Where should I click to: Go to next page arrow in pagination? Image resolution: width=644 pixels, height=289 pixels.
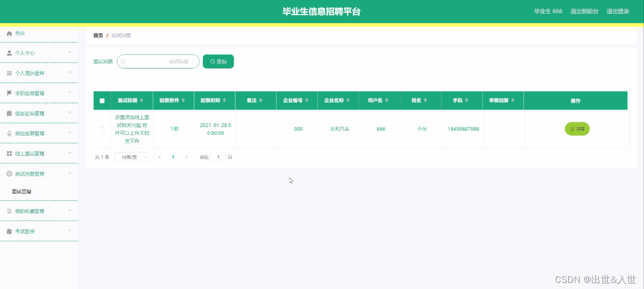click(x=187, y=157)
